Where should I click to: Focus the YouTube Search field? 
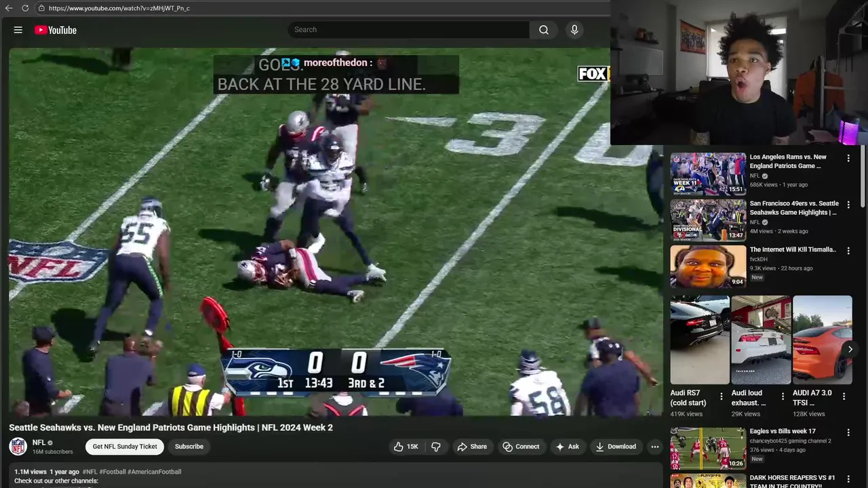click(x=408, y=30)
